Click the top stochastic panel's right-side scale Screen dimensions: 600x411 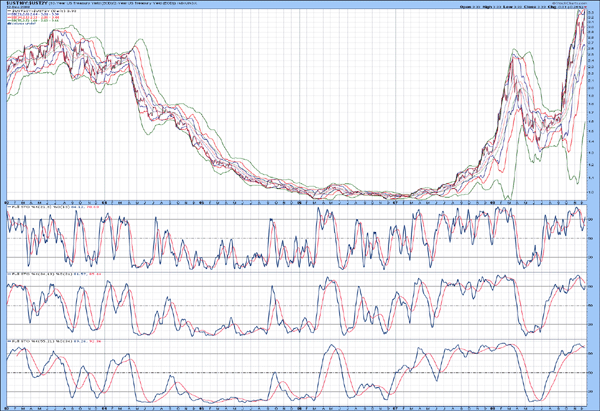[592, 236]
